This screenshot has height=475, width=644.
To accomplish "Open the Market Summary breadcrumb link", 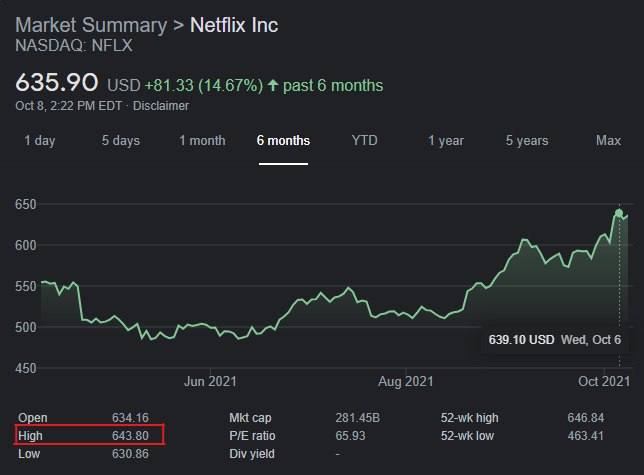I will [91, 25].
